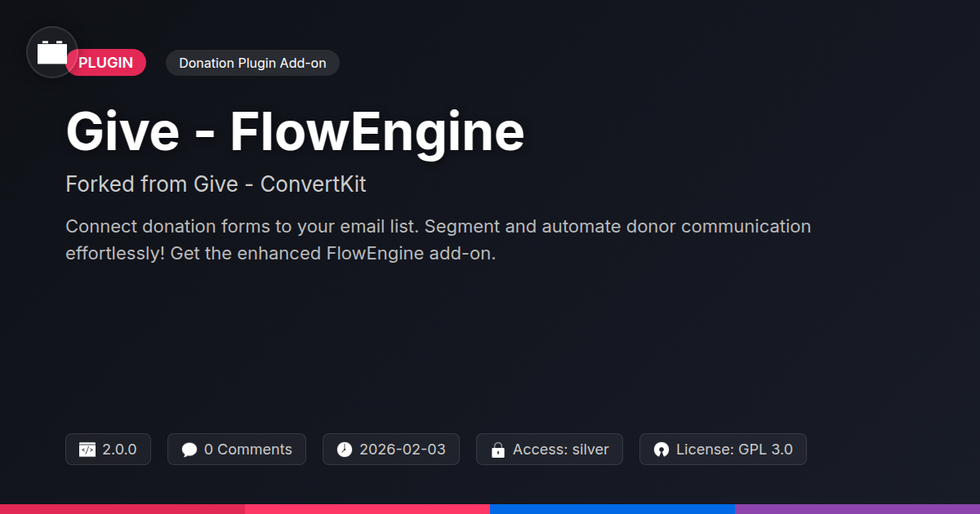This screenshot has height=514, width=980.
Task: Click the pink segment of bottom color bar
Action: 367,508
